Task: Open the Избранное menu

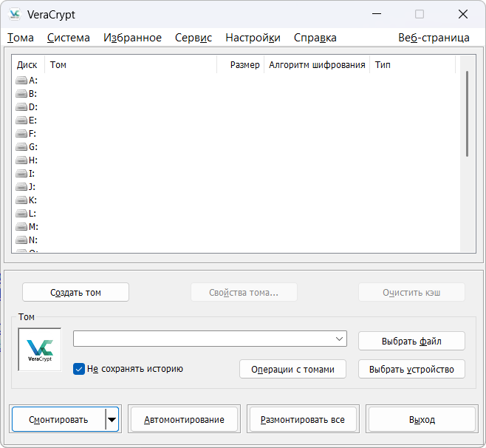Action: pos(132,38)
